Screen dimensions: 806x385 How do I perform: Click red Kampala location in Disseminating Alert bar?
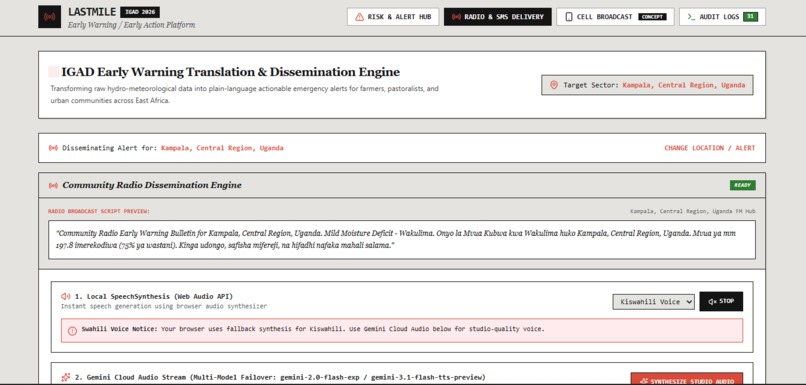222,148
